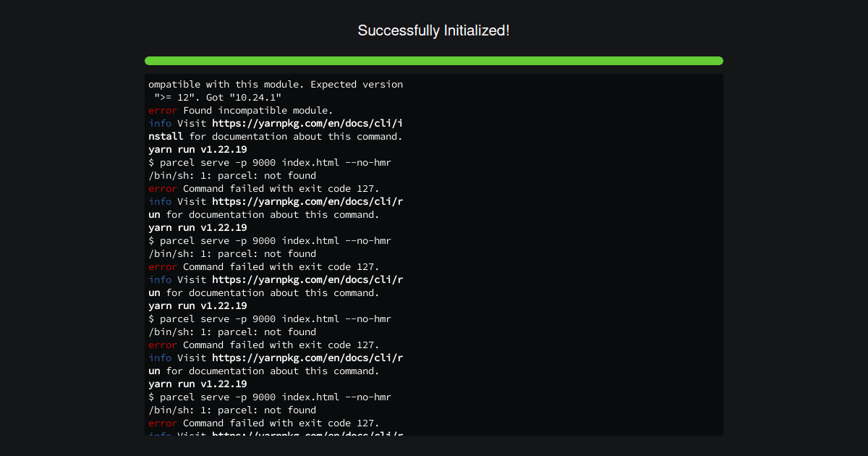The width and height of the screenshot is (868, 456).
Task: Click the first "parcel: not found" line
Action: 232,175
